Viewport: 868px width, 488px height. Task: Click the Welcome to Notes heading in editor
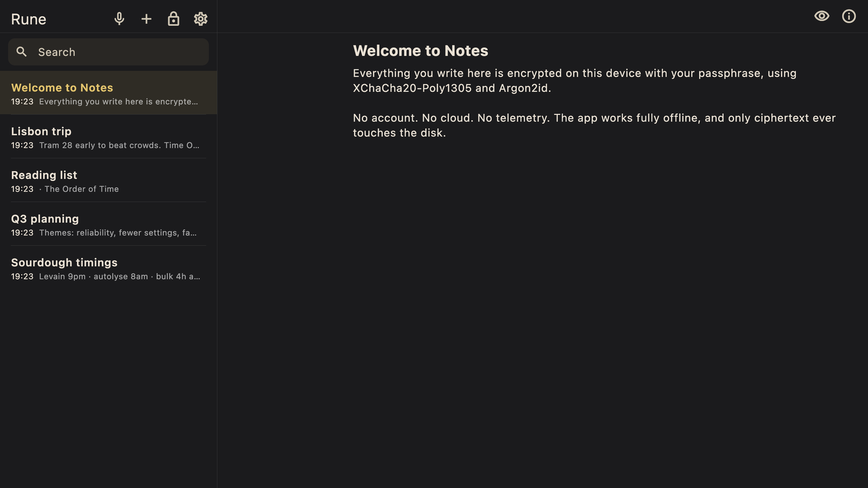coord(420,51)
